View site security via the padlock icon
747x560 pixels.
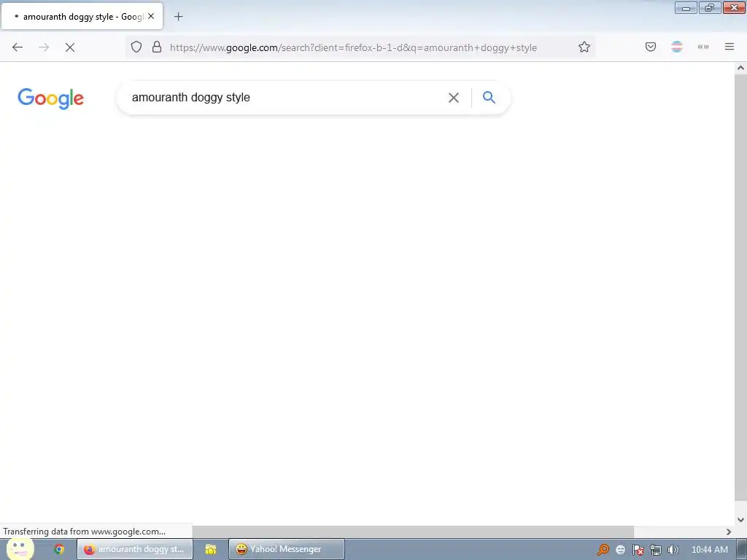pos(157,47)
